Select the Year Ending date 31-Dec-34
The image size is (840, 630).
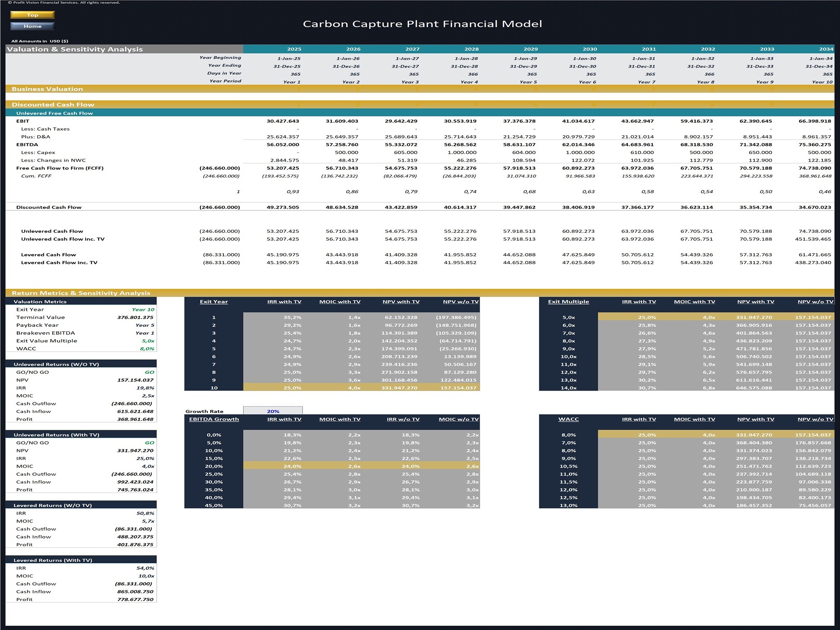point(819,66)
